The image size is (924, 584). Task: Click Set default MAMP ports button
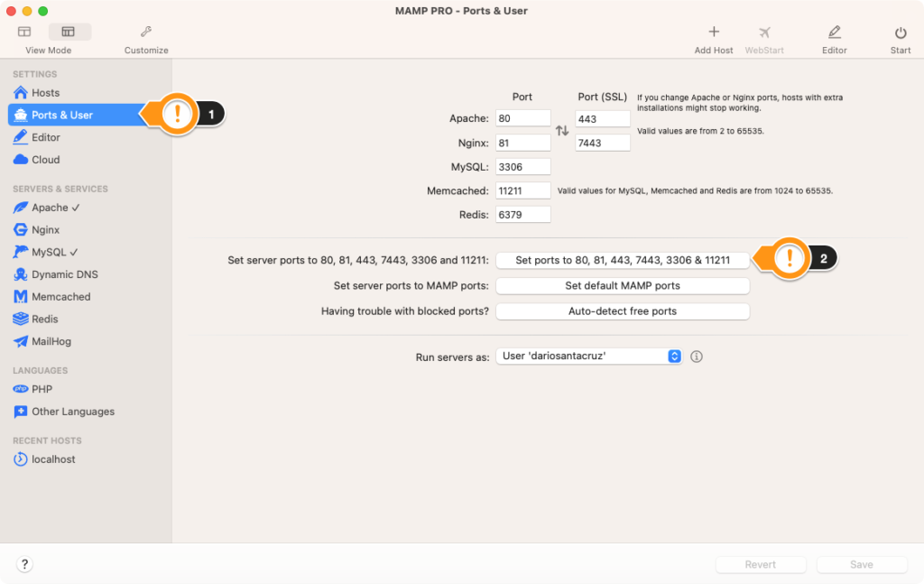pos(623,286)
